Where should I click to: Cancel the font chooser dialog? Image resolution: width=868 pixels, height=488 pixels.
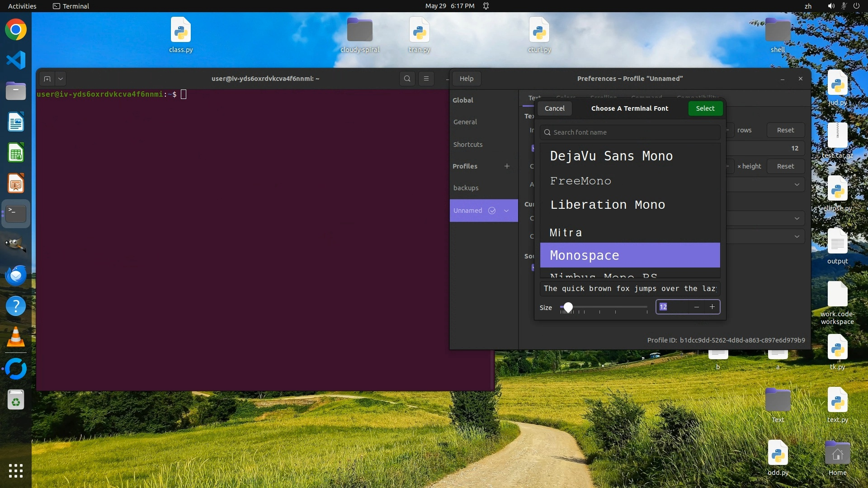click(554, 108)
